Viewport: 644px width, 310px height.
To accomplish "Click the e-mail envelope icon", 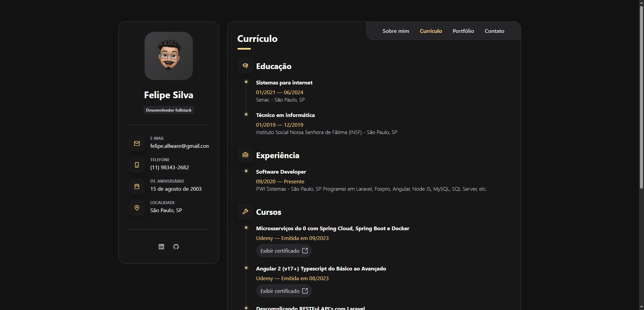I will pyautogui.click(x=137, y=143).
